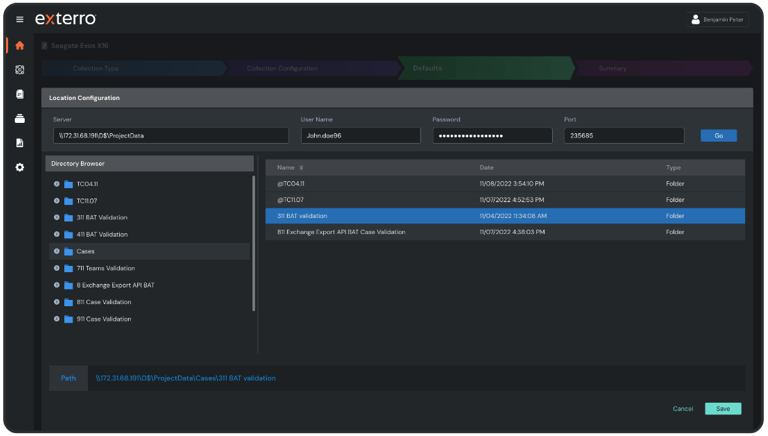The image size is (768, 436).
Task: Click the Cancel button
Action: coord(683,409)
